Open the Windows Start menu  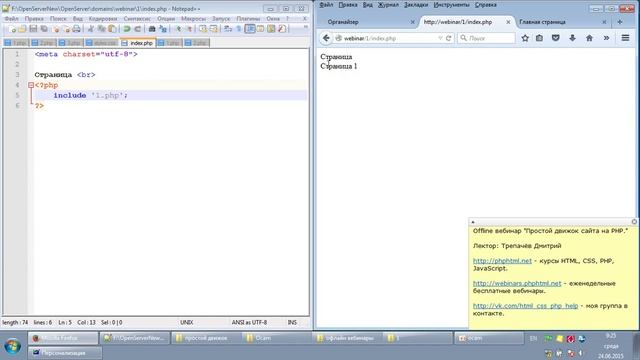12,346
